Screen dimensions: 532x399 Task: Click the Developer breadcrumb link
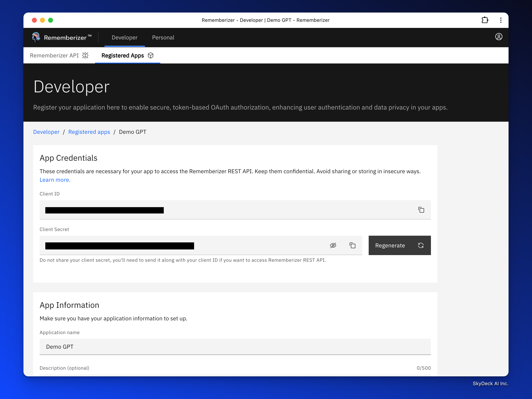(46, 132)
